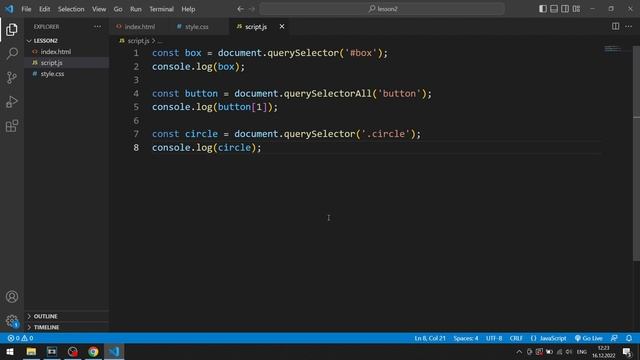Toggle secondary sidebar layout icon
Screen dimensions: 640x360
pyautogui.click(x=565, y=9)
